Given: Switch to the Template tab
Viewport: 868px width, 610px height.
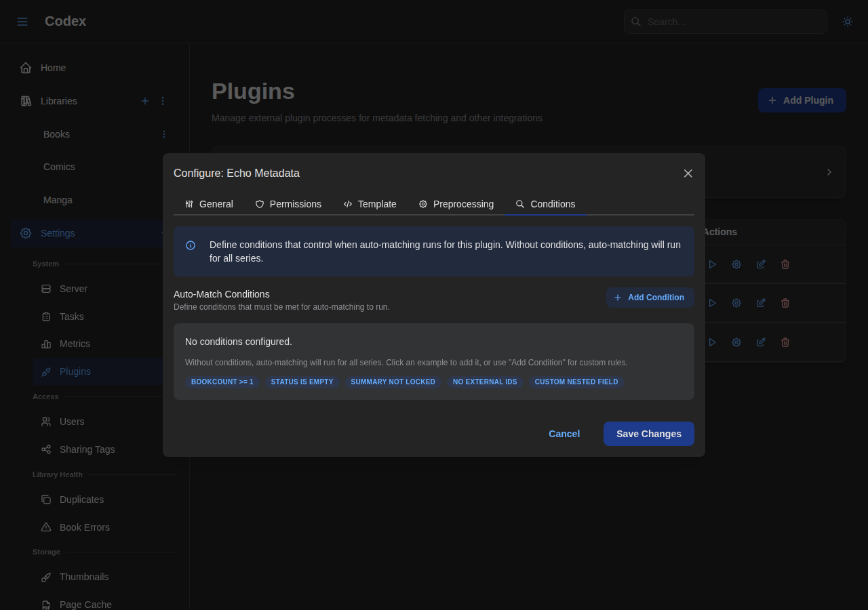Looking at the screenshot, I should (x=370, y=204).
